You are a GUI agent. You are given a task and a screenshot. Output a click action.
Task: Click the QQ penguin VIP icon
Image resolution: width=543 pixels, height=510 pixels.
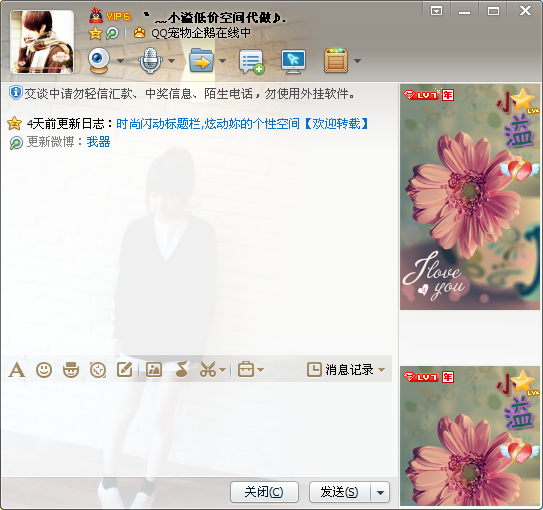96,16
